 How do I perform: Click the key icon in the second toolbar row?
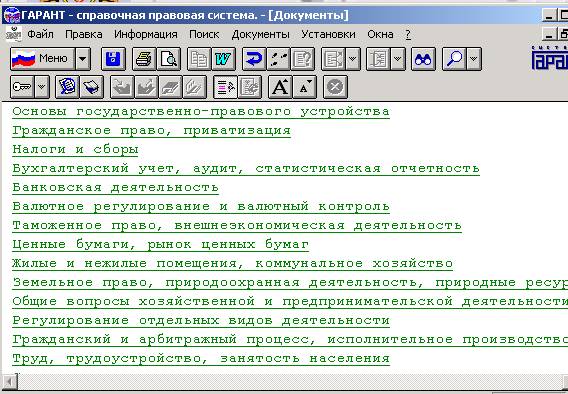(x=22, y=87)
